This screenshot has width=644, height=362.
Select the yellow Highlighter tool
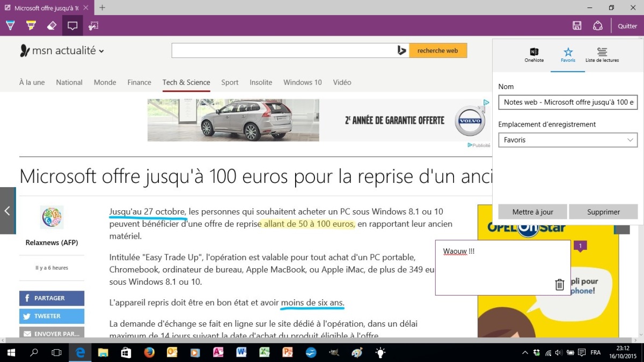[x=31, y=26]
